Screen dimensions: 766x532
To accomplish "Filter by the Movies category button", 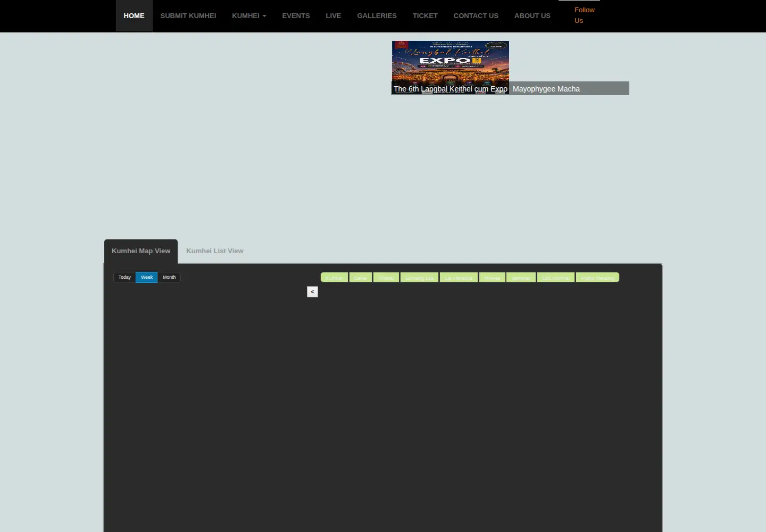I will point(492,278).
